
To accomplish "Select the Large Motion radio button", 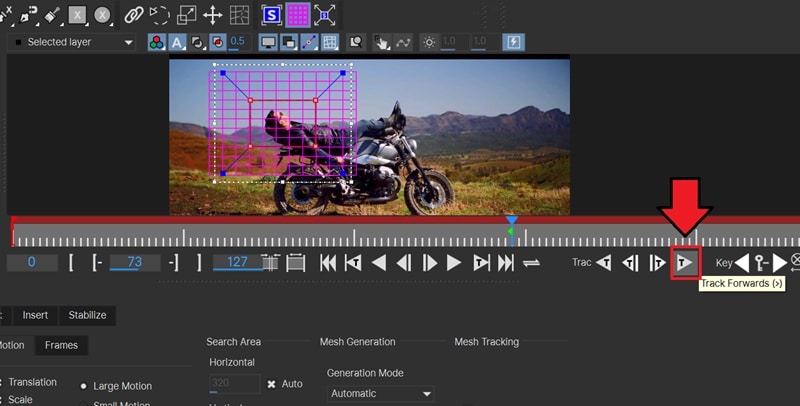I will point(83,386).
